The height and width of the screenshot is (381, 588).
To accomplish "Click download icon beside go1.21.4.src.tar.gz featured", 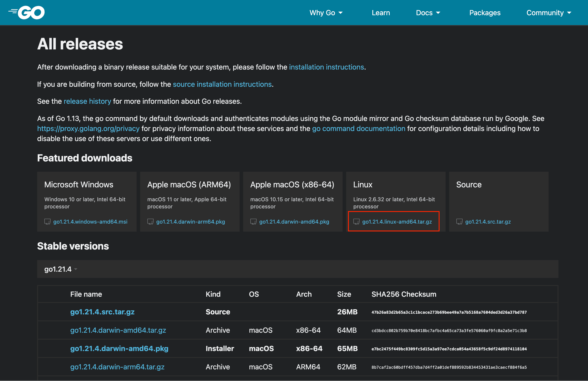I will tap(459, 222).
